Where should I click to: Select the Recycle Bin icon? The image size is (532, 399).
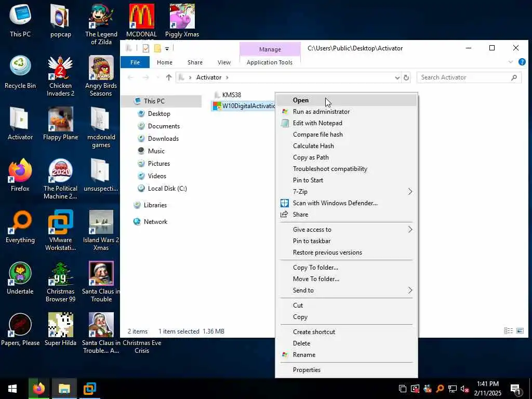tap(20, 72)
